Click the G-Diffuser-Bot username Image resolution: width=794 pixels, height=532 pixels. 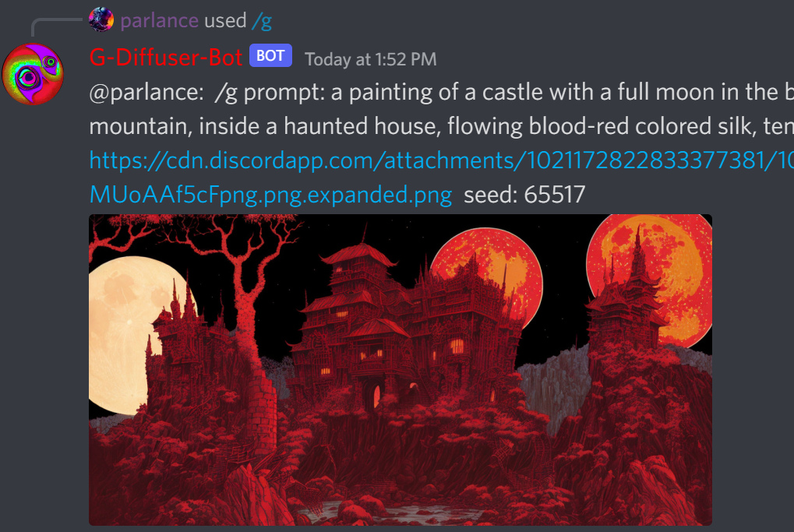[166, 57]
